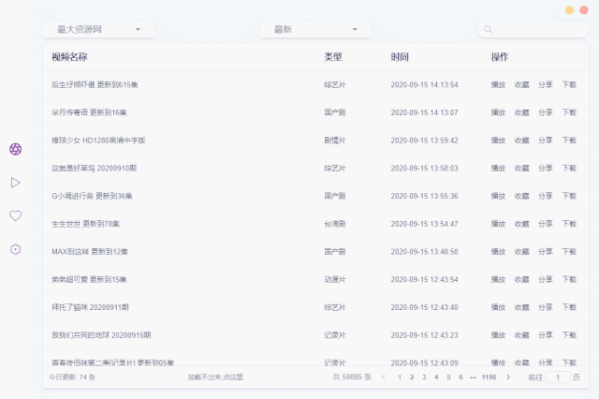Click the time cell 2020-09-15 14:13:54
This screenshot has width=599, height=399.
point(424,84)
